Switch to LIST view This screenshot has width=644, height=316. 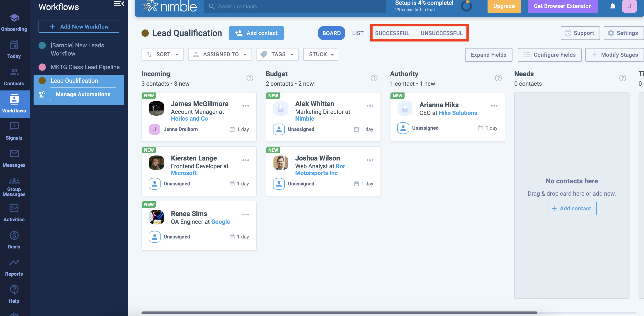coord(358,33)
